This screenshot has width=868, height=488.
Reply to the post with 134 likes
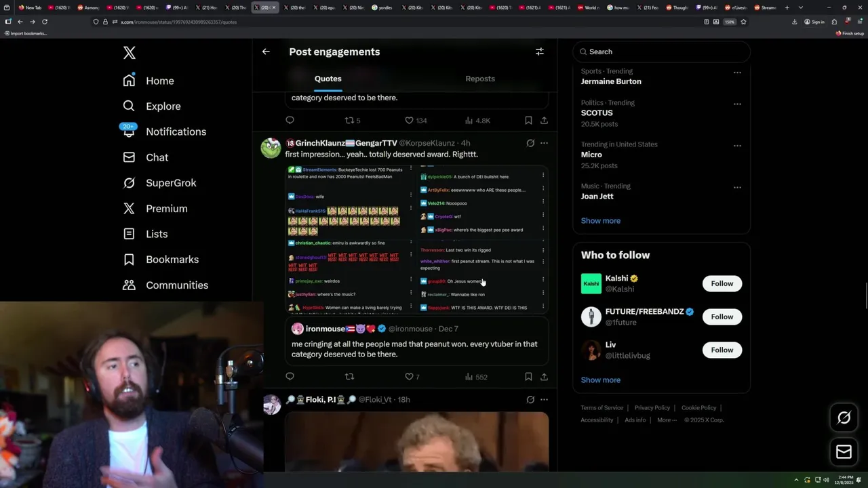pyautogui.click(x=290, y=120)
